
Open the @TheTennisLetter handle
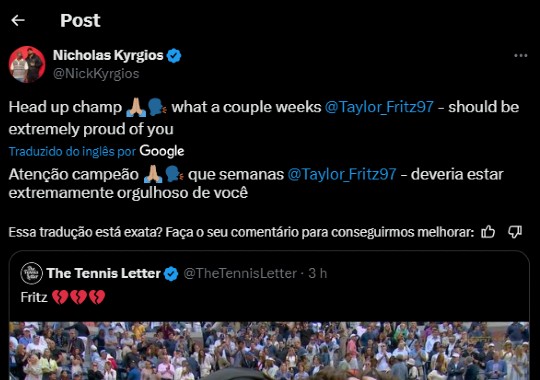(x=240, y=273)
